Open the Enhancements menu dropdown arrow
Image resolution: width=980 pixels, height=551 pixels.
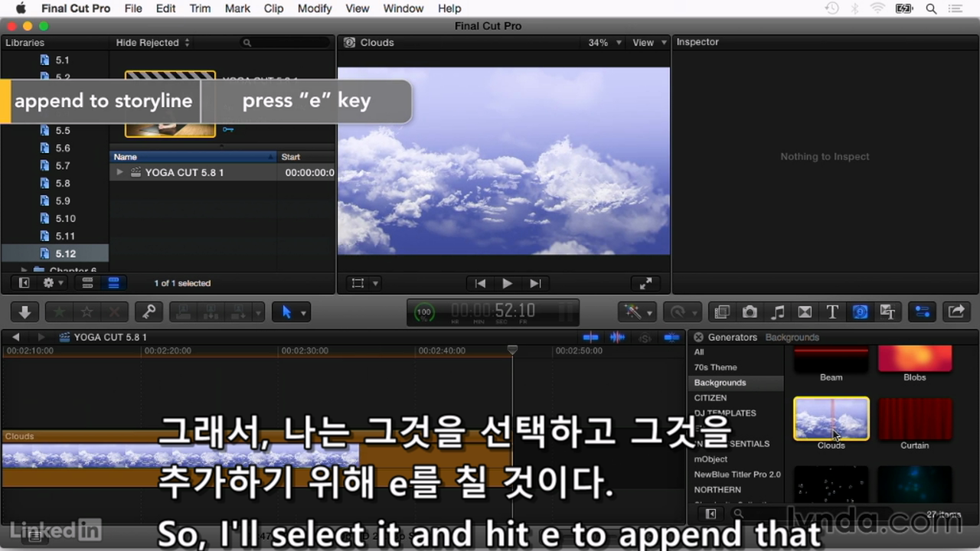tap(650, 313)
